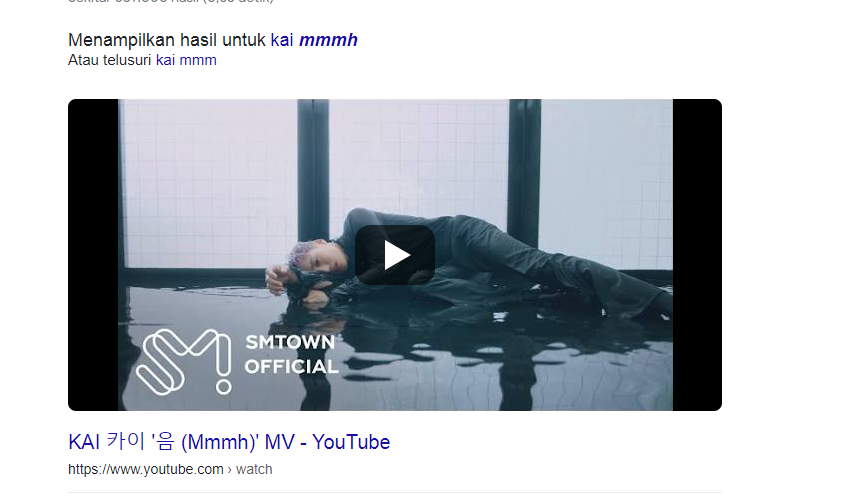Click the 'watch' breadcrumb text
Image resolution: width=864 pixels, height=499 pixels.
pos(254,469)
